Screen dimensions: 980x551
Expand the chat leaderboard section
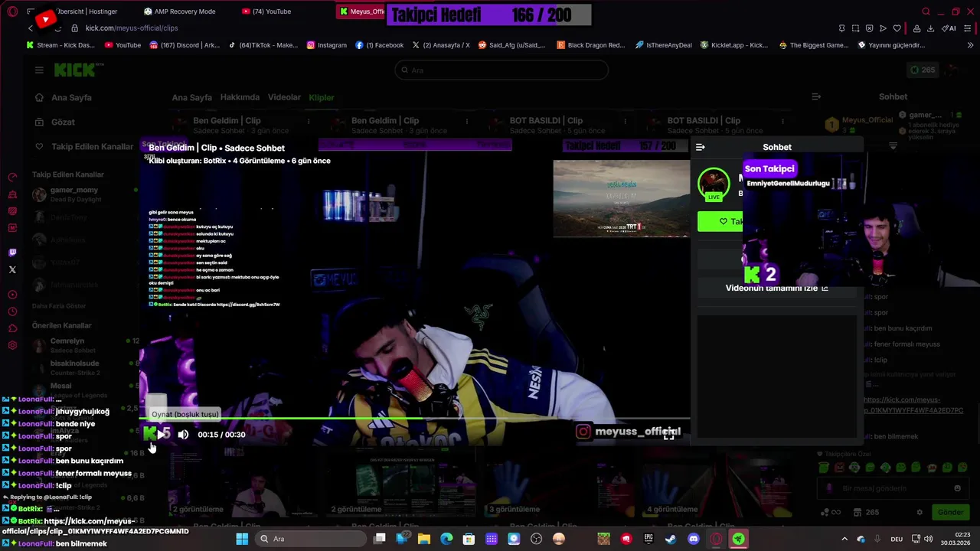coord(893,145)
